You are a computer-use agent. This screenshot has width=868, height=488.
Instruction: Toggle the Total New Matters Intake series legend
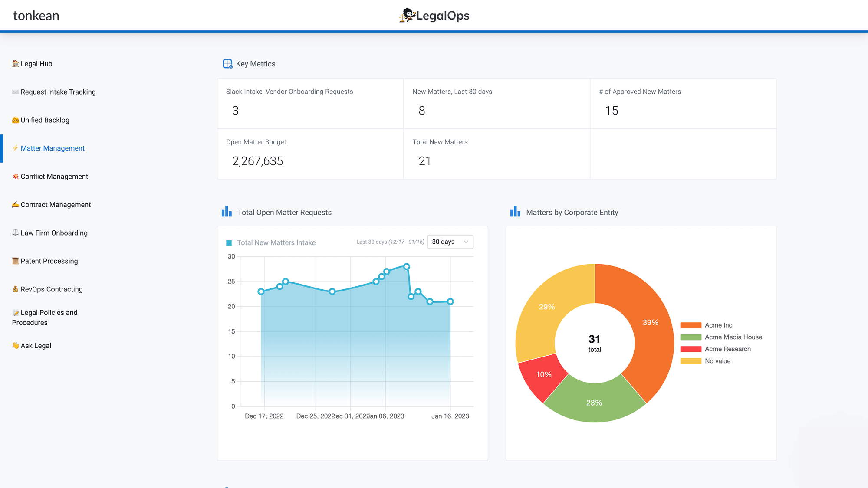(270, 242)
